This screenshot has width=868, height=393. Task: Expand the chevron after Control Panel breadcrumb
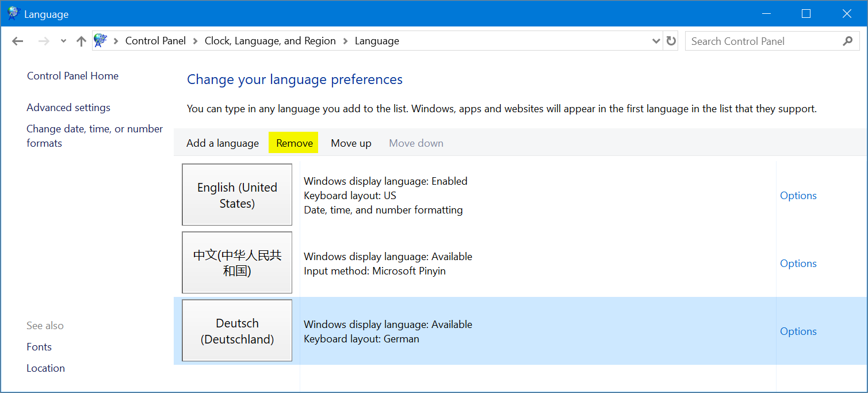pyautogui.click(x=196, y=41)
